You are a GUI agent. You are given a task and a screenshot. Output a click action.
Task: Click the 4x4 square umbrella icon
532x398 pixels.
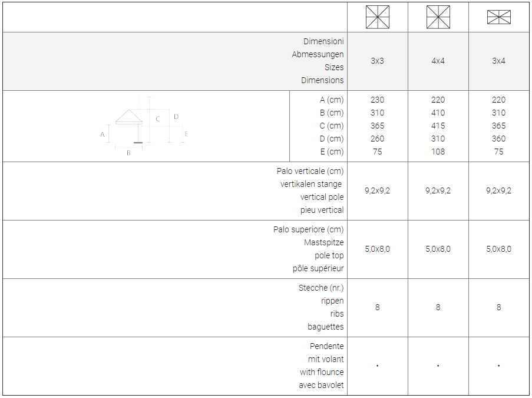click(x=438, y=17)
